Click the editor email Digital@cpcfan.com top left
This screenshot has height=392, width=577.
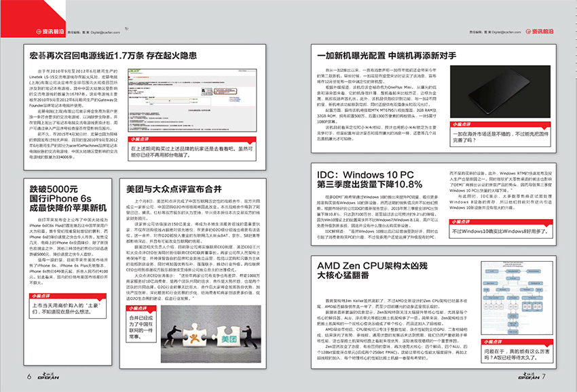pos(105,33)
